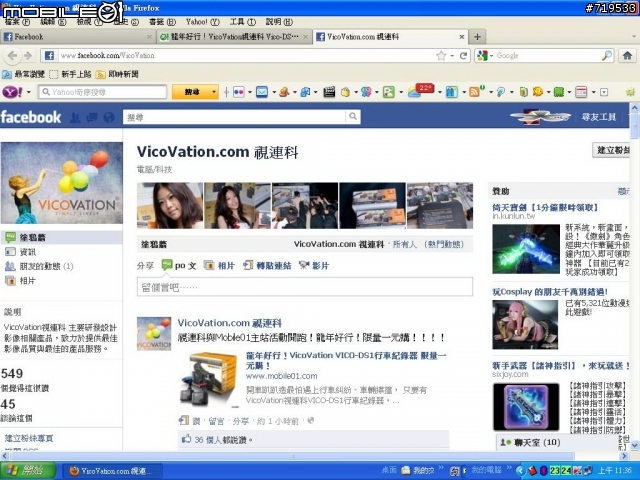Open address bar history dropdown arrow
Image resolution: width=640 pixels, height=480 pixels.
452,56
